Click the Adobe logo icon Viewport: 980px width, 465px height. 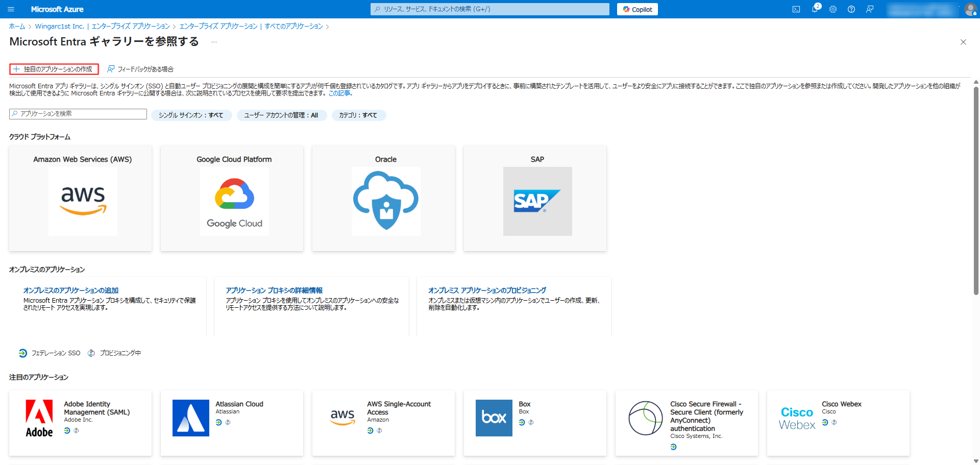pyautogui.click(x=39, y=419)
